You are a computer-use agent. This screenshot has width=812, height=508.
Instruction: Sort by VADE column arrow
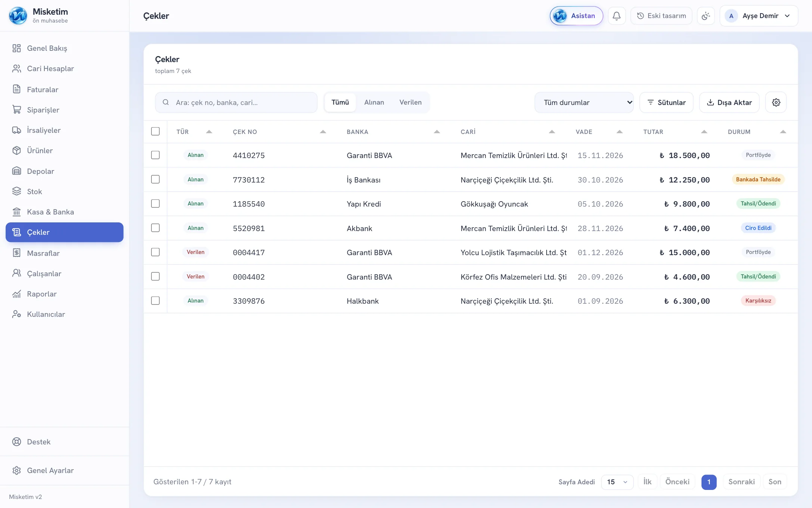620,132
